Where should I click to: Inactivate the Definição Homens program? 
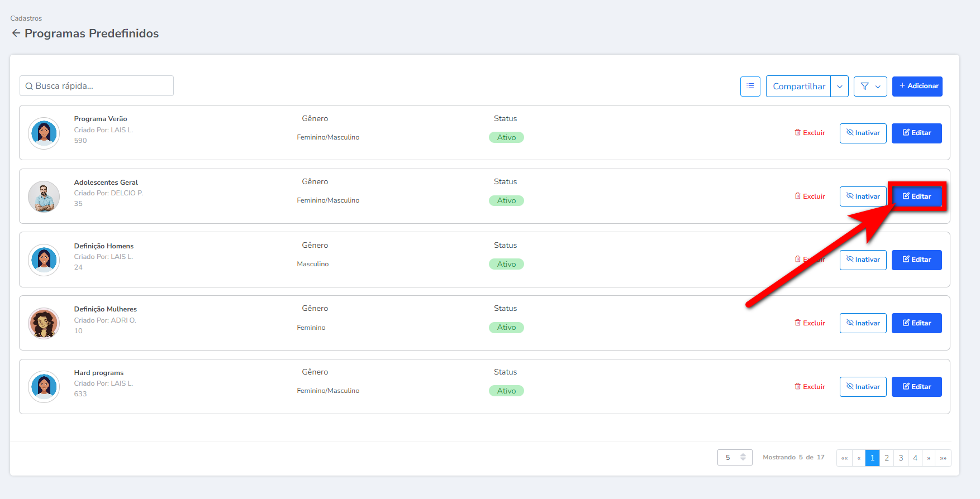tap(863, 260)
